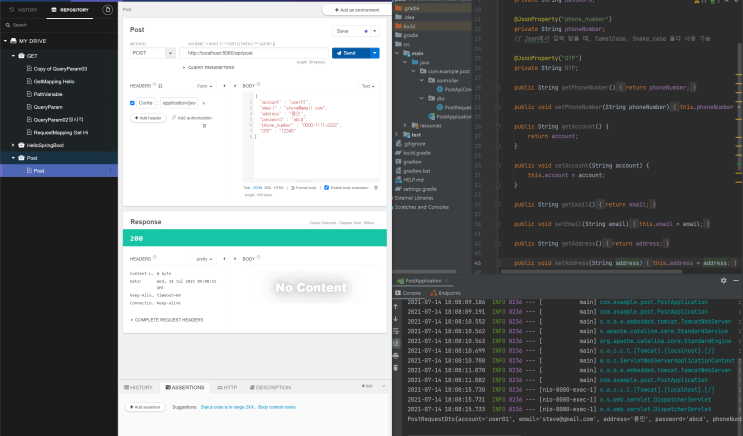Select the HELP.md file in the IDE tree
Screen dimensions: 743x436
(413, 180)
